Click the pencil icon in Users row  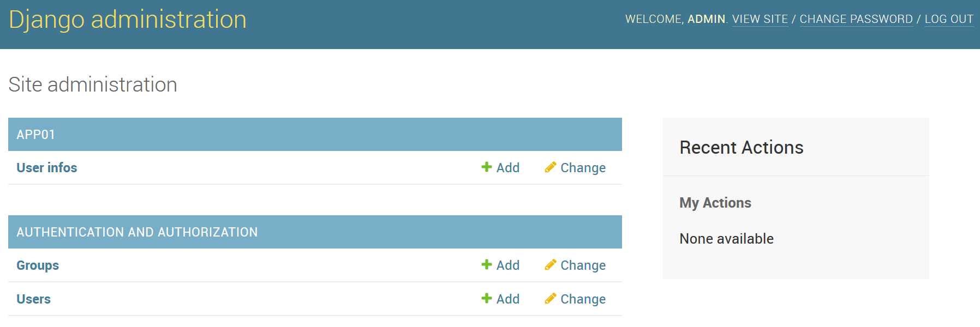click(551, 298)
